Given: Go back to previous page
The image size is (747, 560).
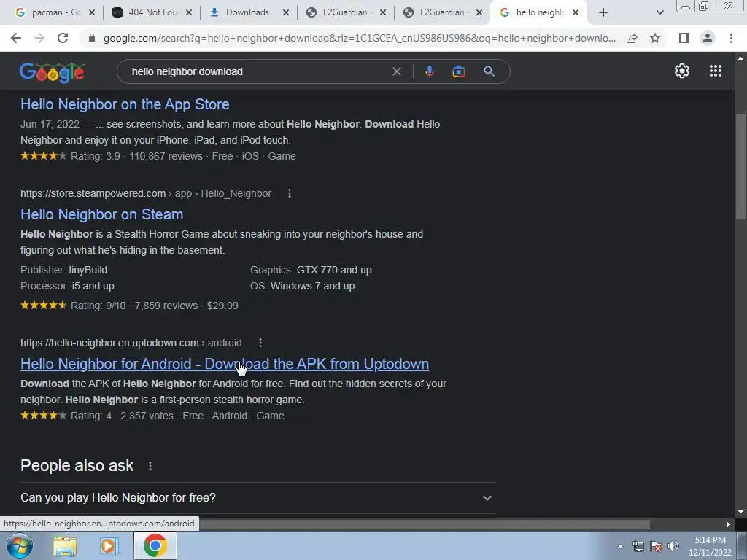Looking at the screenshot, I should click(x=16, y=38).
